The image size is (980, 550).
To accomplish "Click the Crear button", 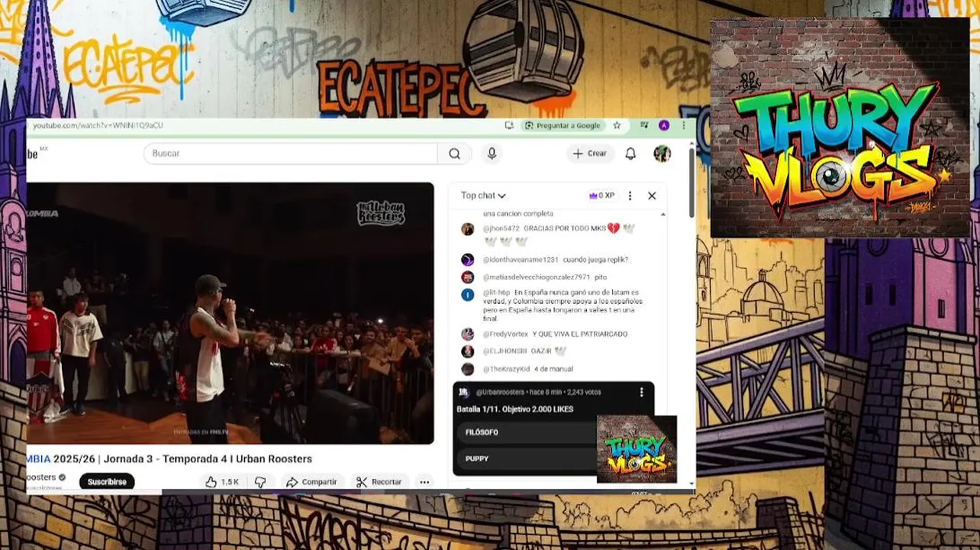I will 590,154.
